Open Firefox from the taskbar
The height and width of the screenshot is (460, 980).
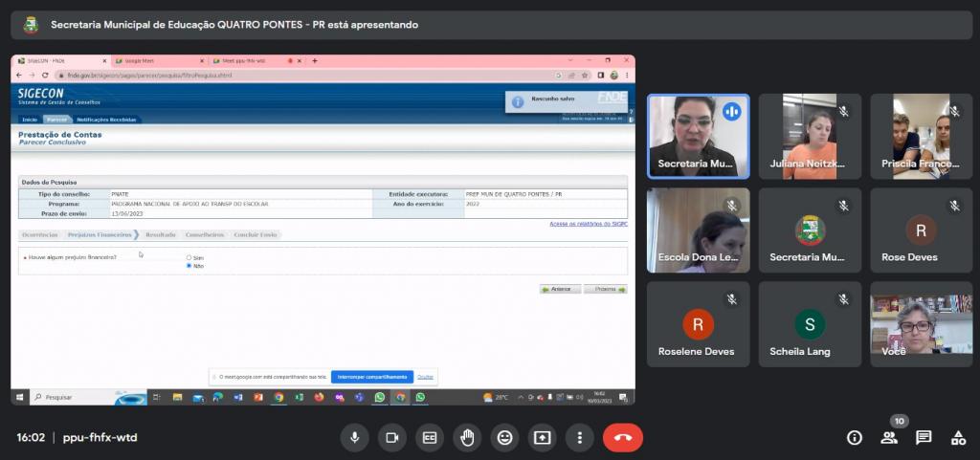coord(320,397)
